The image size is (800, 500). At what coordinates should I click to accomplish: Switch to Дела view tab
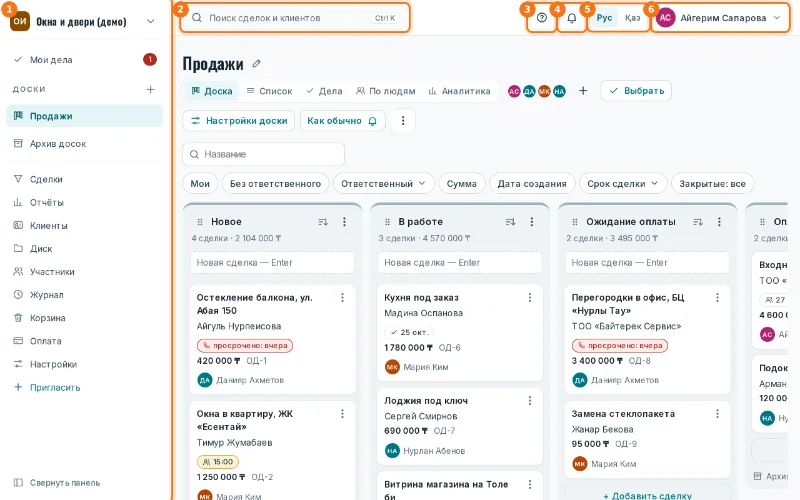coord(324,91)
